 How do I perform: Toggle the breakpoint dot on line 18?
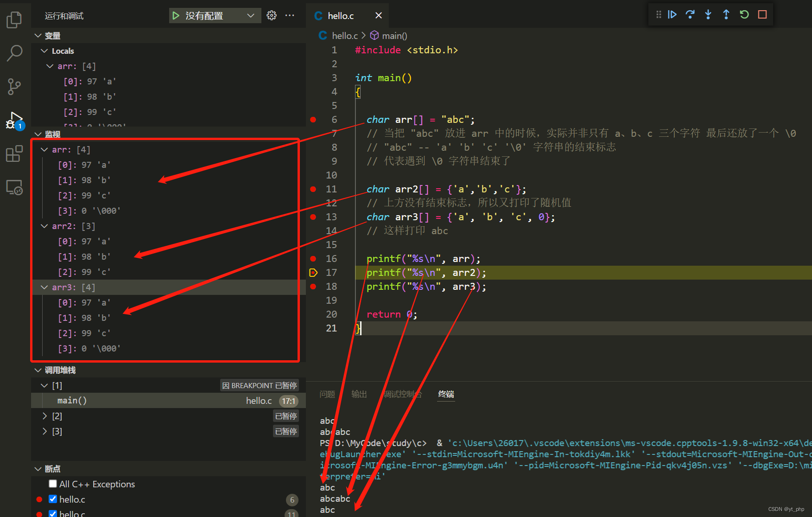[x=313, y=287]
